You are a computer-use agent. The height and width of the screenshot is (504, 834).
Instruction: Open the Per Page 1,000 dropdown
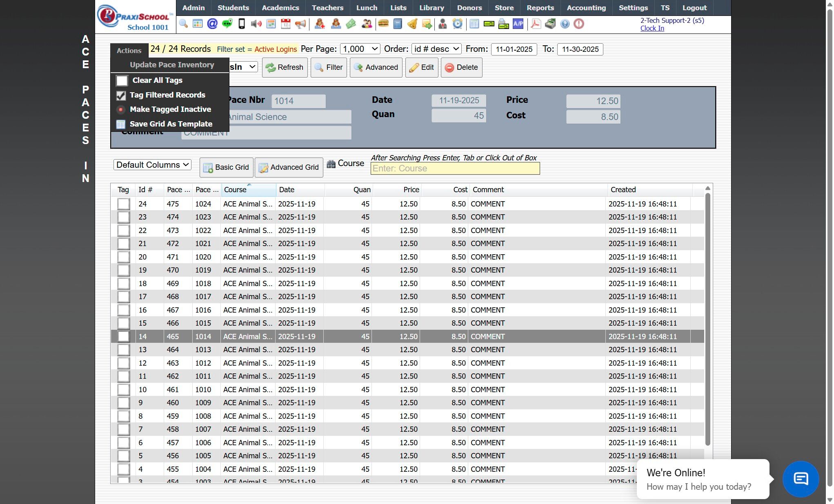coord(360,49)
